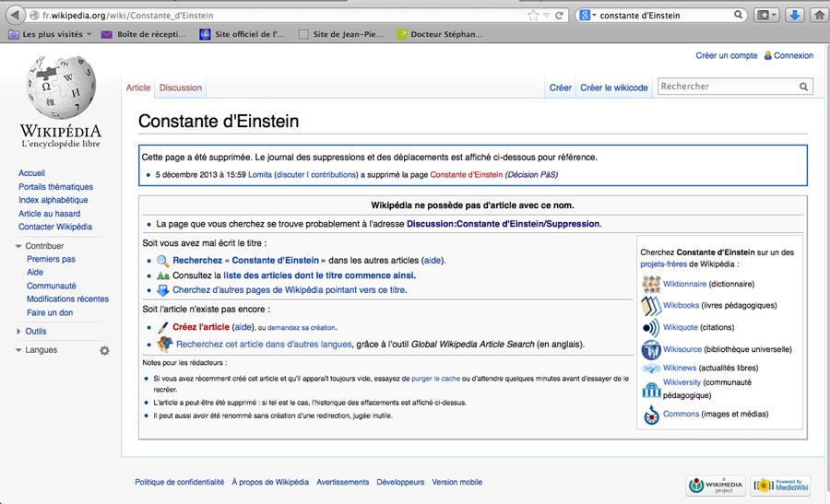The width and height of the screenshot is (830, 504).
Task: Click the Créer un compte link
Action: (x=727, y=55)
